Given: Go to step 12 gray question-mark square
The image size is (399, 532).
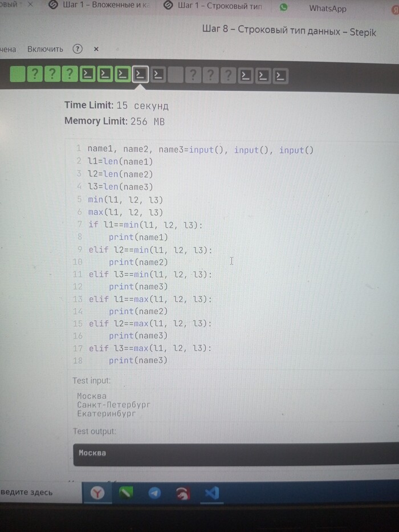Looking at the screenshot, I should (x=211, y=75).
